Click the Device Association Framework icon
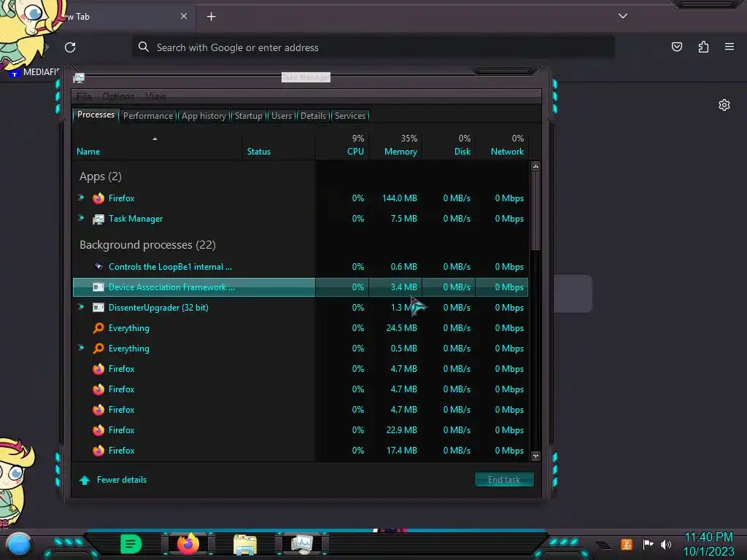 (98, 287)
